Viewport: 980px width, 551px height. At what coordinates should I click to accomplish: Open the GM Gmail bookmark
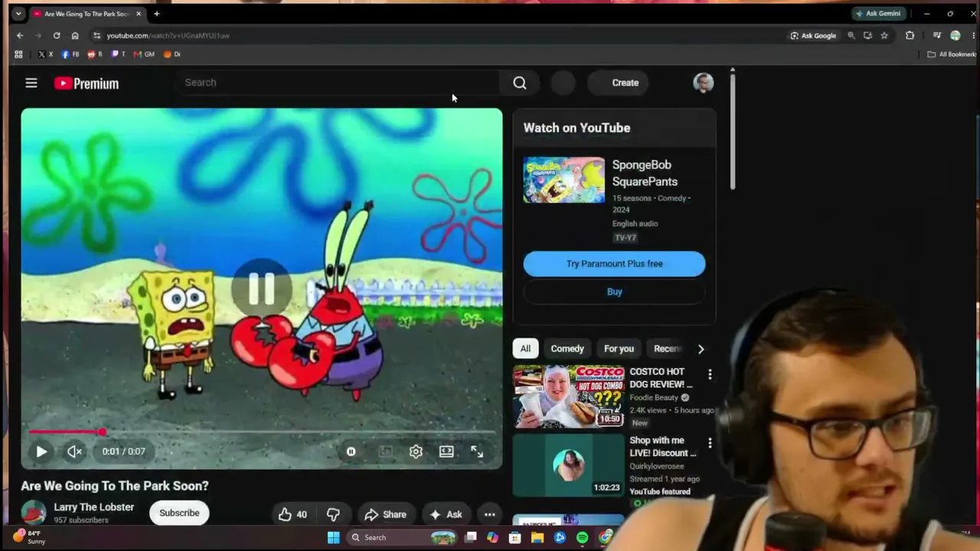pyautogui.click(x=144, y=54)
